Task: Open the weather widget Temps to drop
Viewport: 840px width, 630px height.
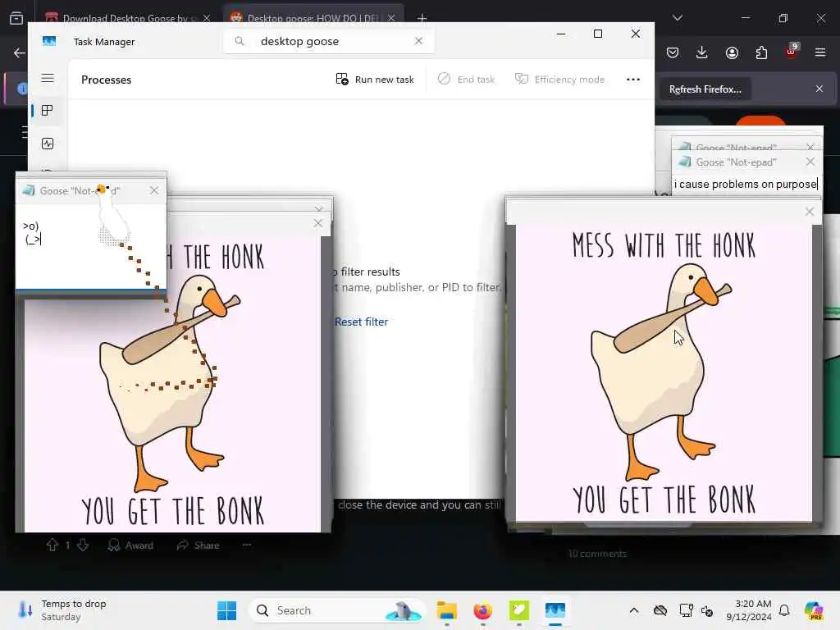Action: pyautogui.click(x=62, y=610)
